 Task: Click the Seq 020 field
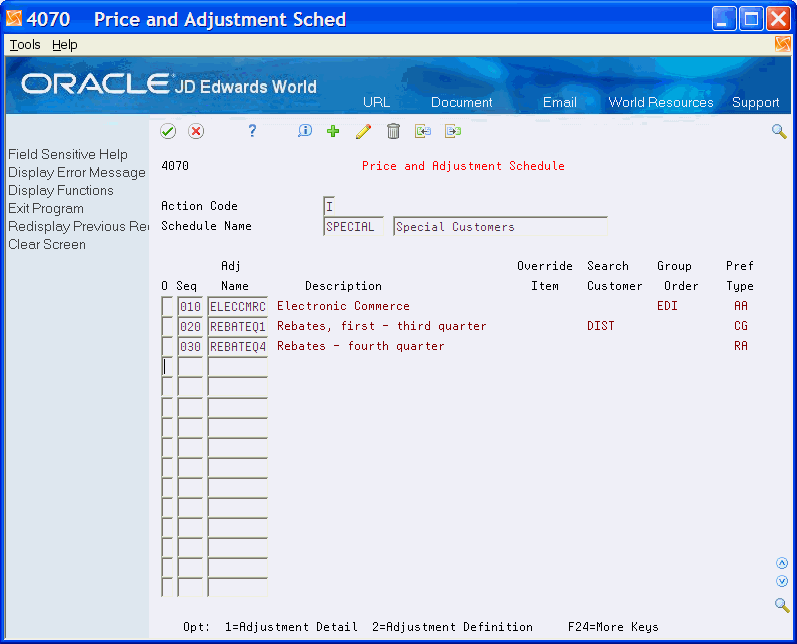click(190, 326)
